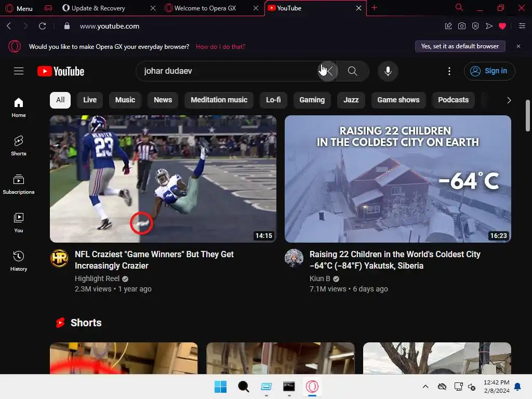Image resolution: width=532 pixels, height=399 pixels.
Task: Add page to bookmarks heart icon
Action: pyautogui.click(x=502, y=26)
